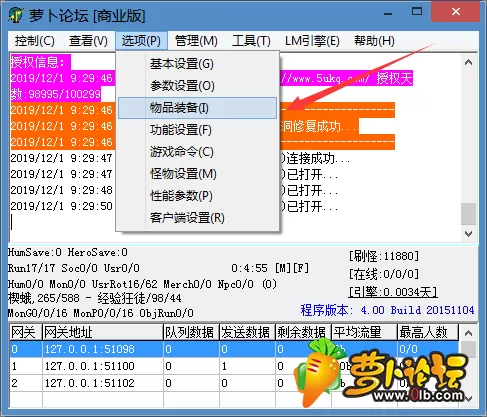Minimize the 萝卜论坛 window
Screen dimensions: 487x417
[x=388, y=13]
